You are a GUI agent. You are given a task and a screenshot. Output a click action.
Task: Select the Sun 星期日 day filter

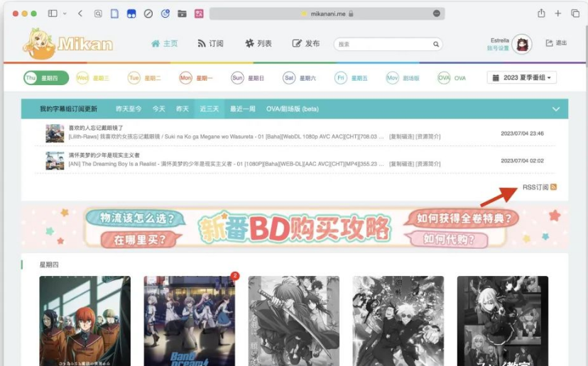tap(248, 78)
